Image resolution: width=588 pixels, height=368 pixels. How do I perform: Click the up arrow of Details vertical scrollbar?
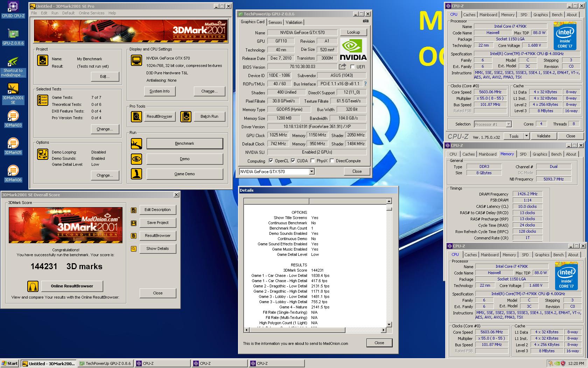point(389,201)
